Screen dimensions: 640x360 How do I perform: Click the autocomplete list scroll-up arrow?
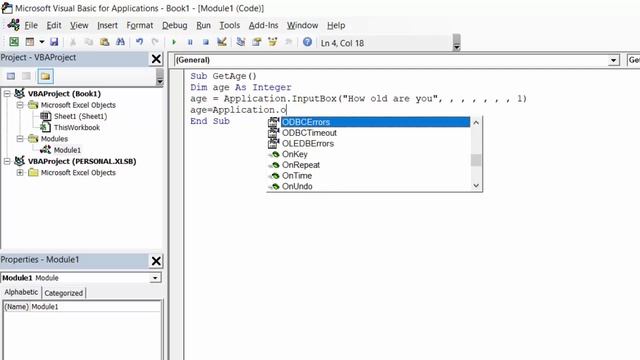pyautogui.click(x=476, y=122)
